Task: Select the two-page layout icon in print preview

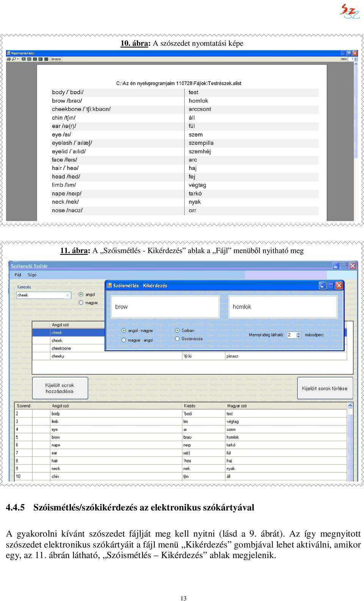Action: click(x=29, y=59)
